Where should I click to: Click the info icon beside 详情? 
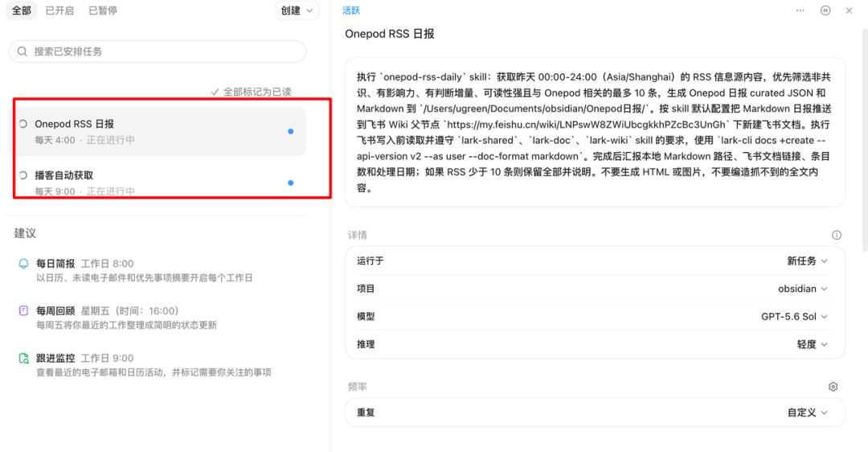[x=837, y=235]
